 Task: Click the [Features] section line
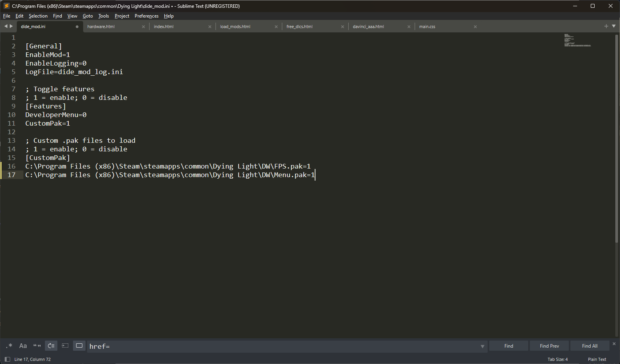coord(46,106)
